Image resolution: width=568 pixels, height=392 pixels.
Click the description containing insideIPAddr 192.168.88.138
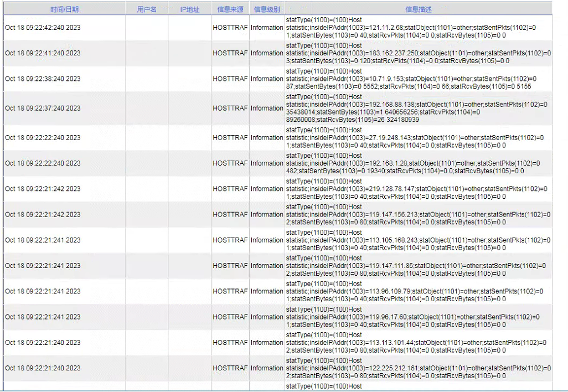tap(416, 109)
